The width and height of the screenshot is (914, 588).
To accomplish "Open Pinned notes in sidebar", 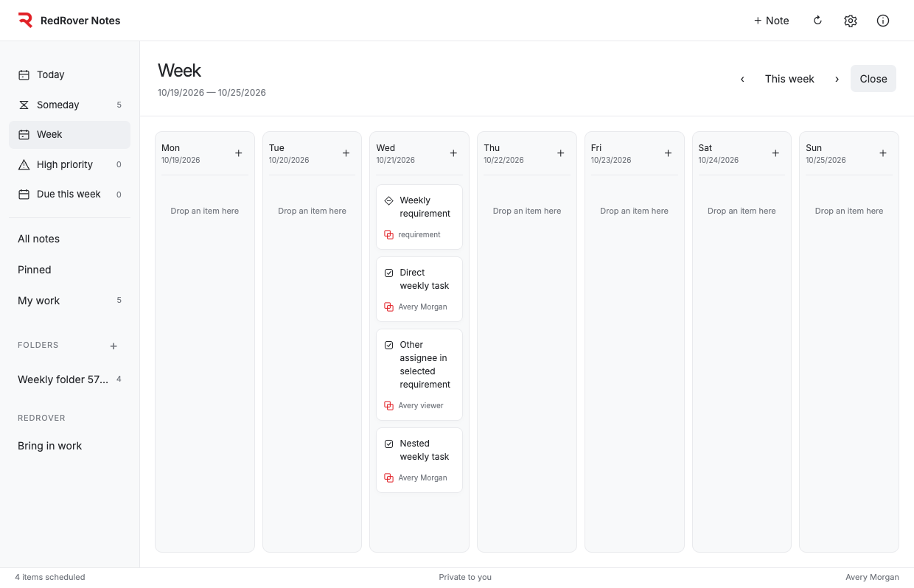I will (69, 270).
